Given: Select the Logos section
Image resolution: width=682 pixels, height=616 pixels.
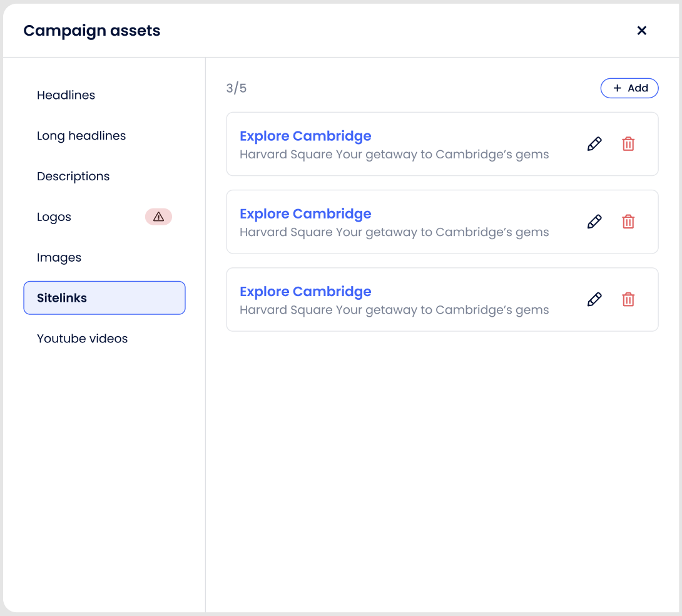Looking at the screenshot, I should pyautogui.click(x=54, y=217).
